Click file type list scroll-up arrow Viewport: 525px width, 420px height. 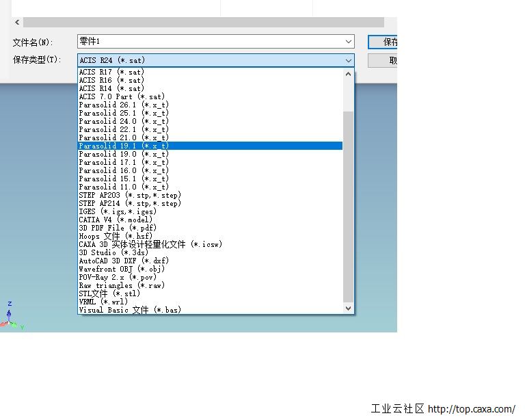349,73
